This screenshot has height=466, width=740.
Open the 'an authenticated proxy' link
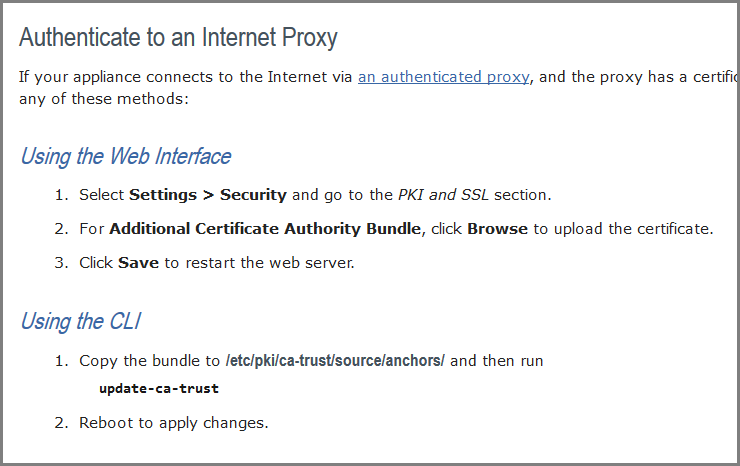click(x=443, y=77)
